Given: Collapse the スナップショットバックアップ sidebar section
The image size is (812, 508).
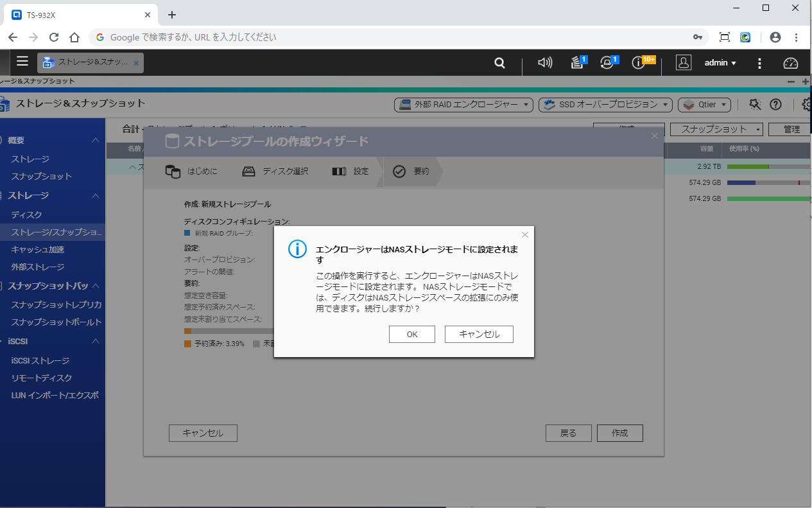Looking at the screenshot, I should [x=95, y=286].
